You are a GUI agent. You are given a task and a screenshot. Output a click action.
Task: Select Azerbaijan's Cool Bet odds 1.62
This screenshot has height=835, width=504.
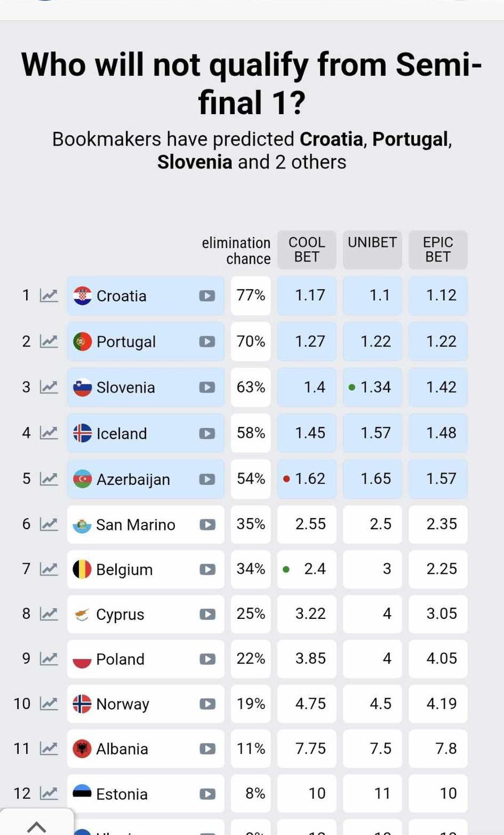pyautogui.click(x=310, y=479)
